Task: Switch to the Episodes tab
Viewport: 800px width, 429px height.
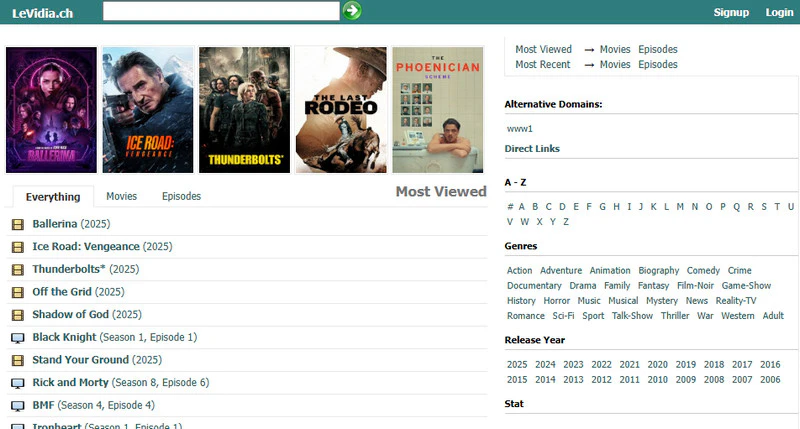Action: pyautogui.click(x=181, y=196)
